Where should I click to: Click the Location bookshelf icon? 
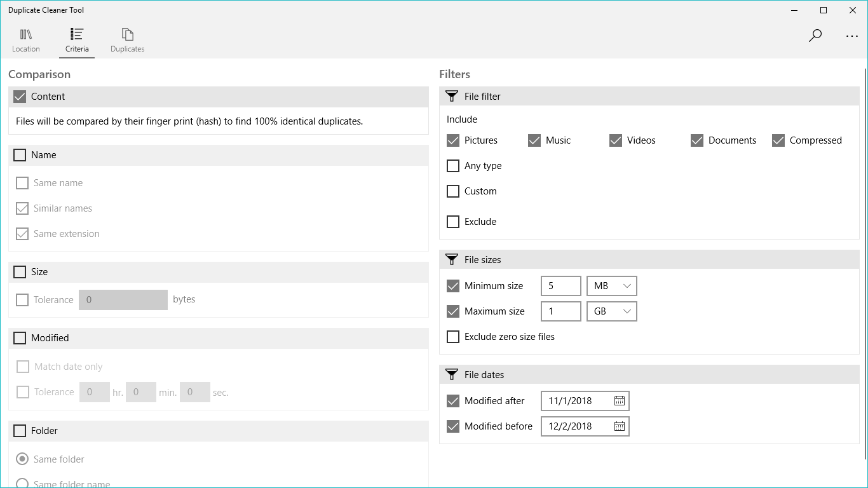[x=26, y=34]
